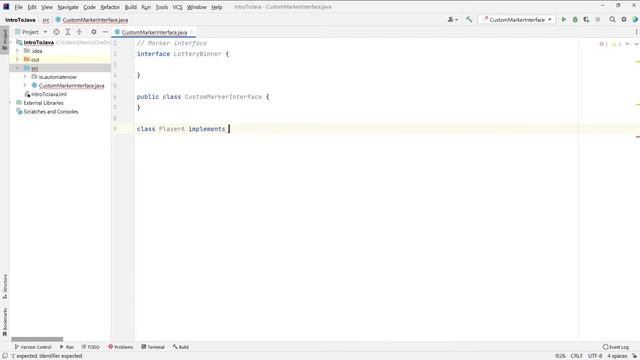Open the Event Log
The height and width of the screenshot is (360, 640).
pos(616,347)
